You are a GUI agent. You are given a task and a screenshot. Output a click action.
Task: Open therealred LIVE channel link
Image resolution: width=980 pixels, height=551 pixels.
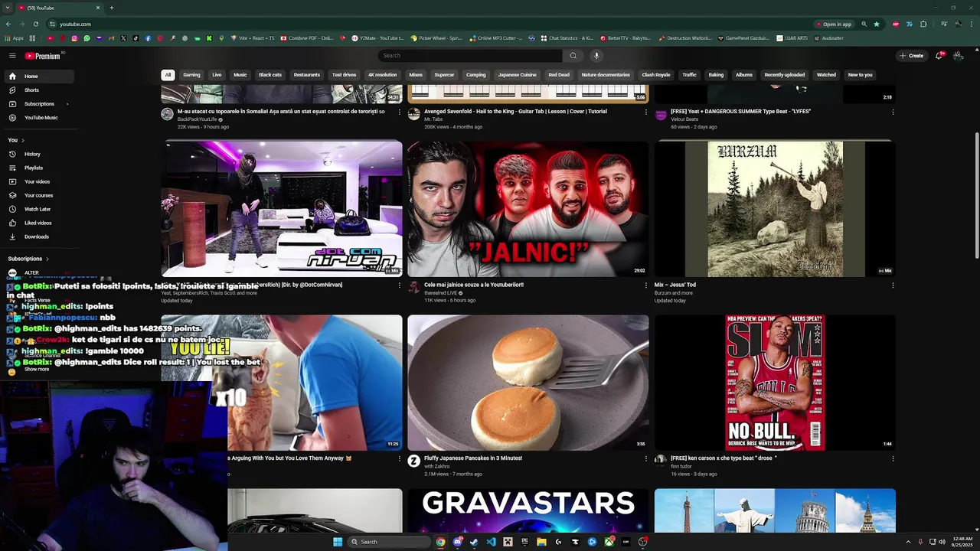441,292
